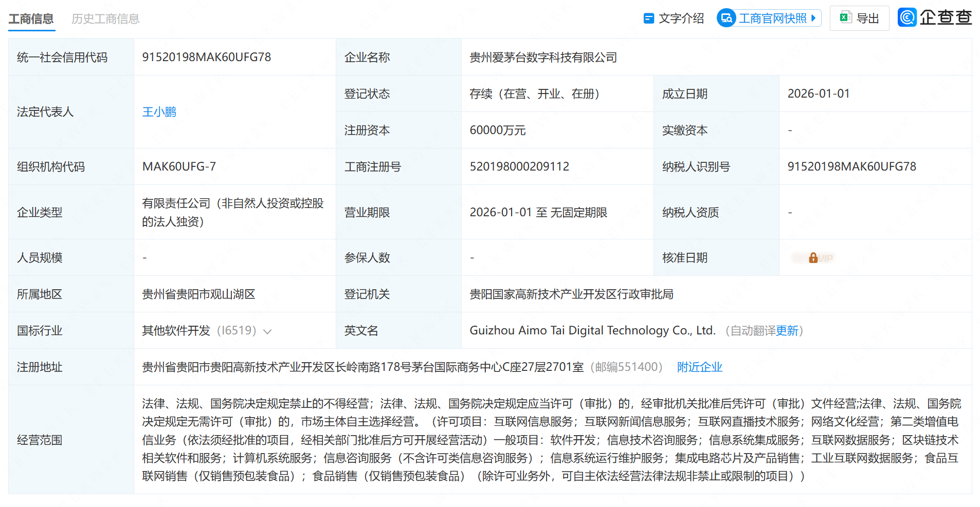
Task: Click the Guizhou Aimo Tai English name
Action: pos(592,331)
